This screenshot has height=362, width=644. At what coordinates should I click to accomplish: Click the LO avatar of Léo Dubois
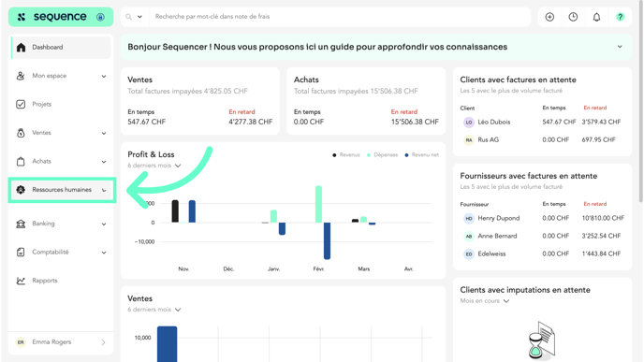(469, 123)
